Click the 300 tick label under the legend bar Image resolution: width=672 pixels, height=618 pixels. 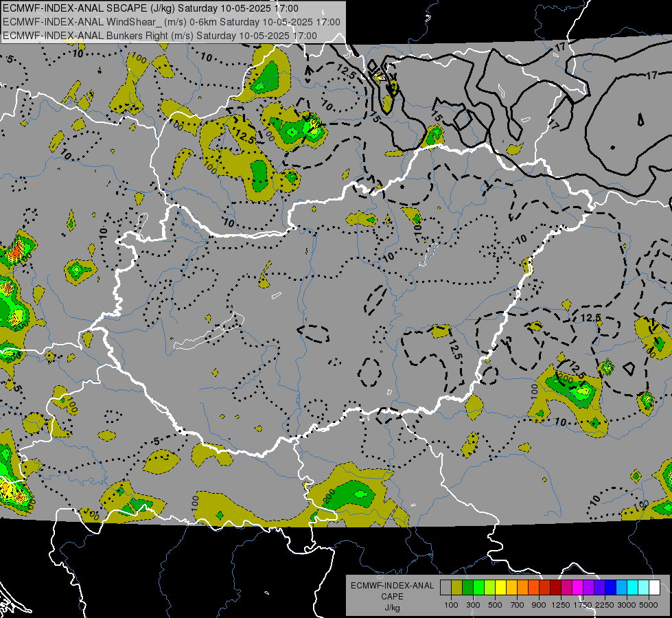(473, 605)
